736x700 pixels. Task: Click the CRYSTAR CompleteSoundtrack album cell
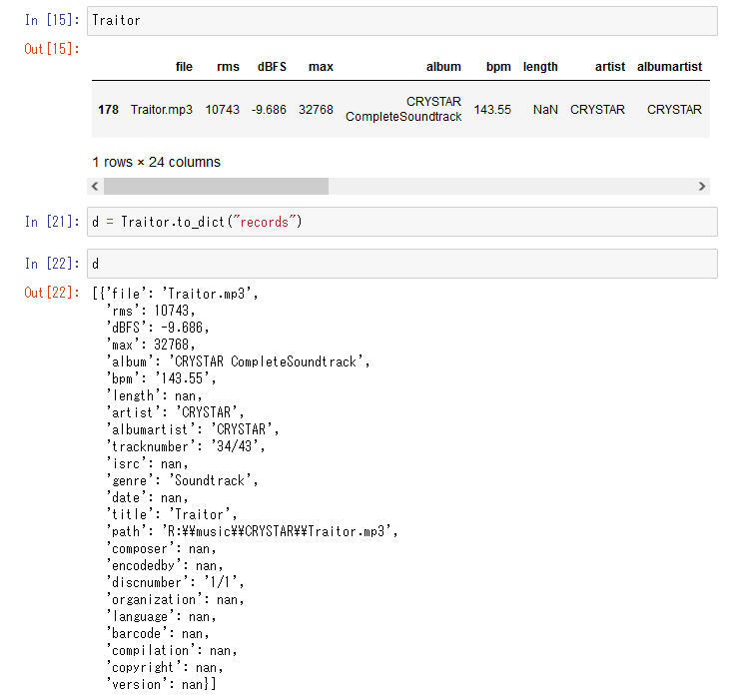[x=403, y=109]
